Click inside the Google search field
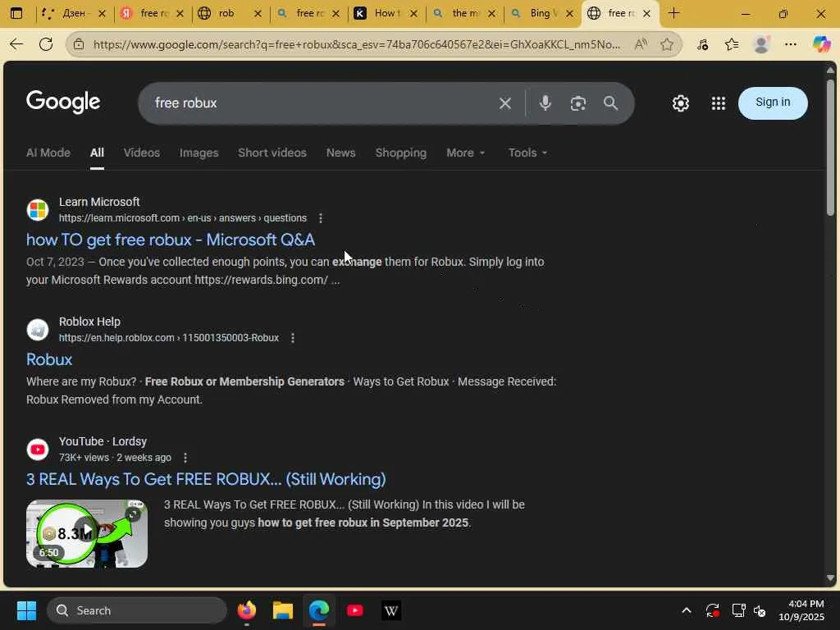 coord(322,103)
